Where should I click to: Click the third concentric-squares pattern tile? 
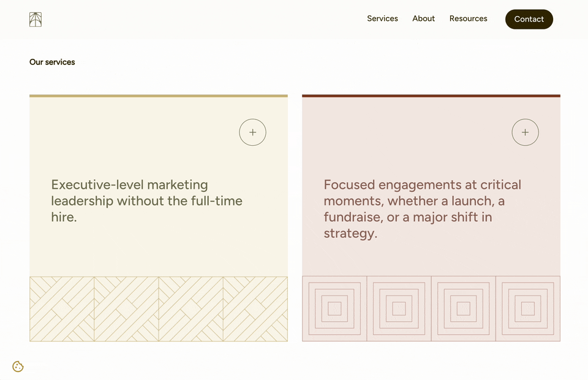pos(464,308)
